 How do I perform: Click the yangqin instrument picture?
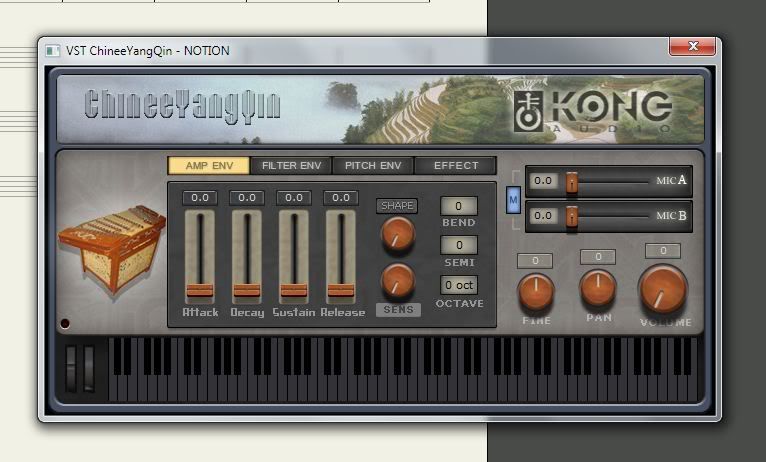pyautogui.click(x=112, y=248)
